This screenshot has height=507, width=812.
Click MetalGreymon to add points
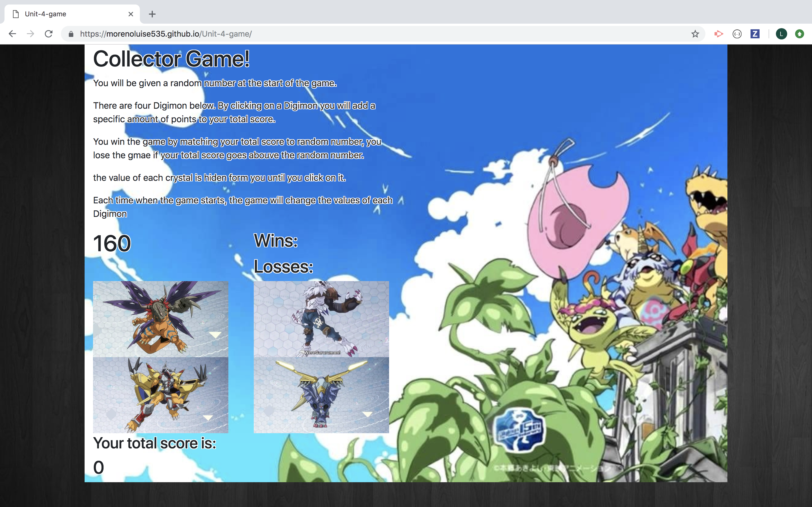[x=160, y=319]
